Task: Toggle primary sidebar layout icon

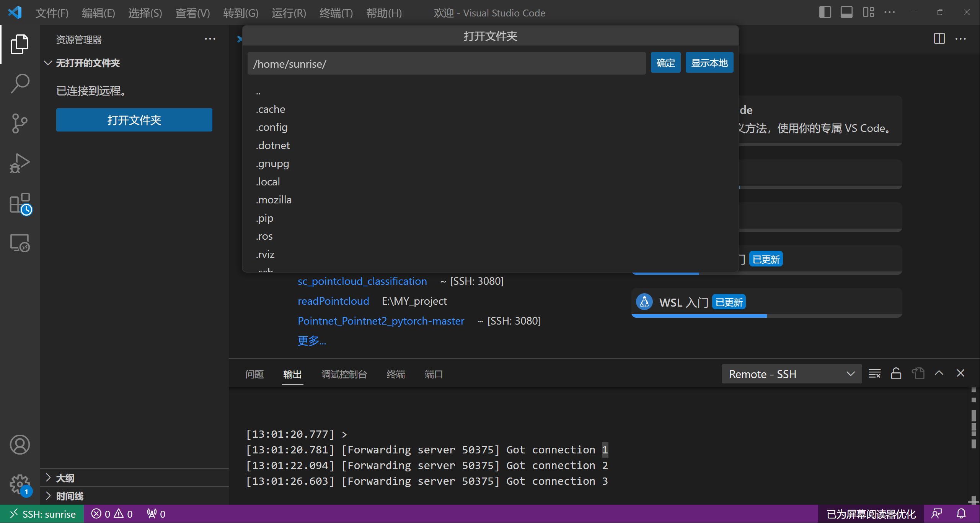Action: tap(825, 12)
